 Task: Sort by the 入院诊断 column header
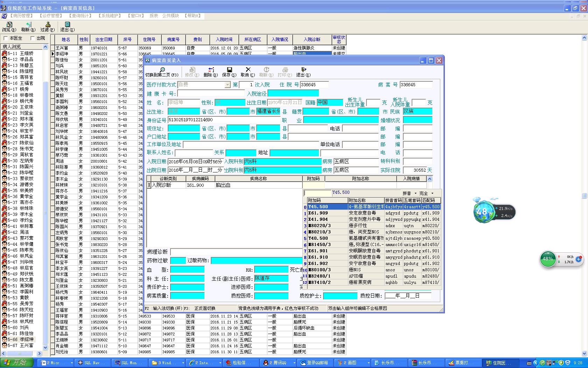click(312, 40)
